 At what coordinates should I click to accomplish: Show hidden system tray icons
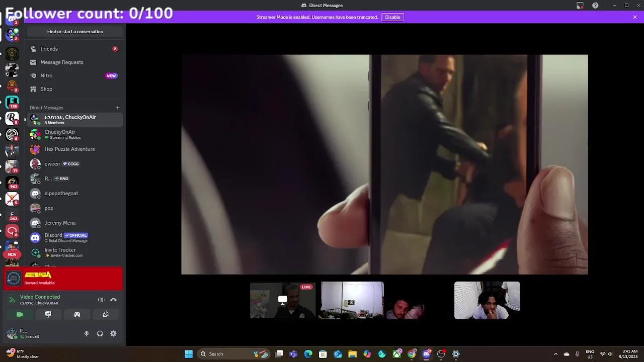click(x=555, y=354)
